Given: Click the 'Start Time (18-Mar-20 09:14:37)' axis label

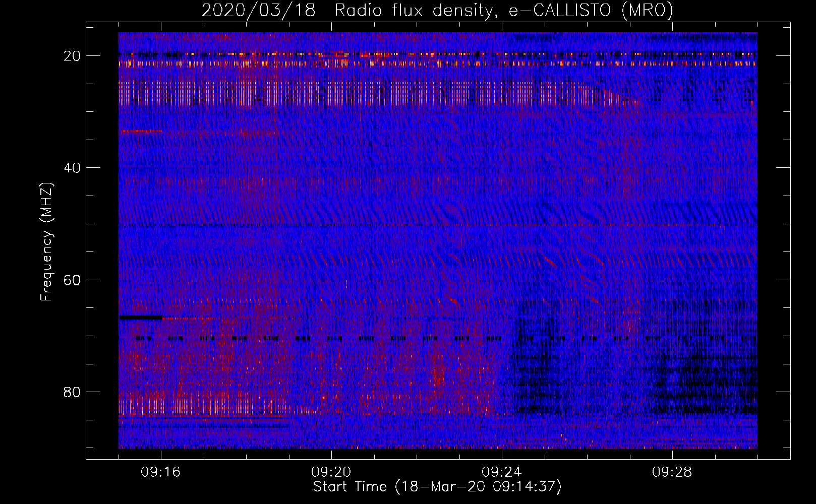Looking at the screenshot, I should point(437,487).
